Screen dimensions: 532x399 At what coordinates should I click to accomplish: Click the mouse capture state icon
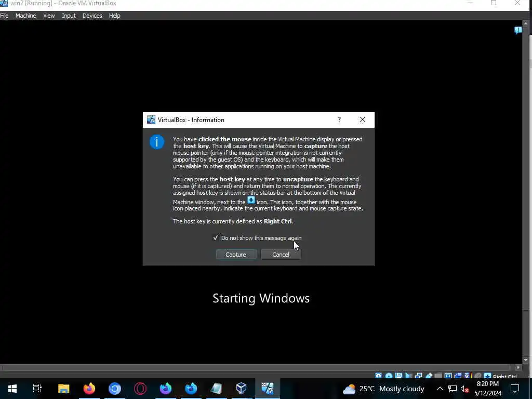click(x=478, y=376)
